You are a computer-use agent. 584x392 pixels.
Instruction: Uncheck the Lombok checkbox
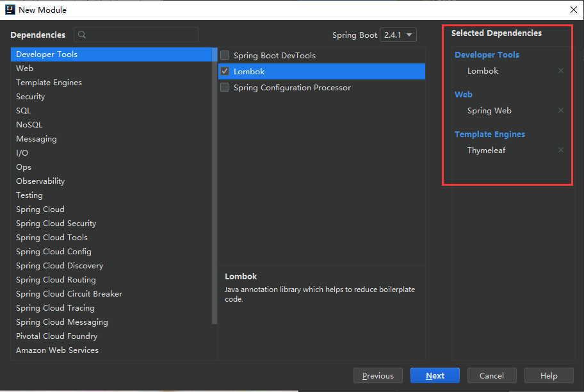225,71
